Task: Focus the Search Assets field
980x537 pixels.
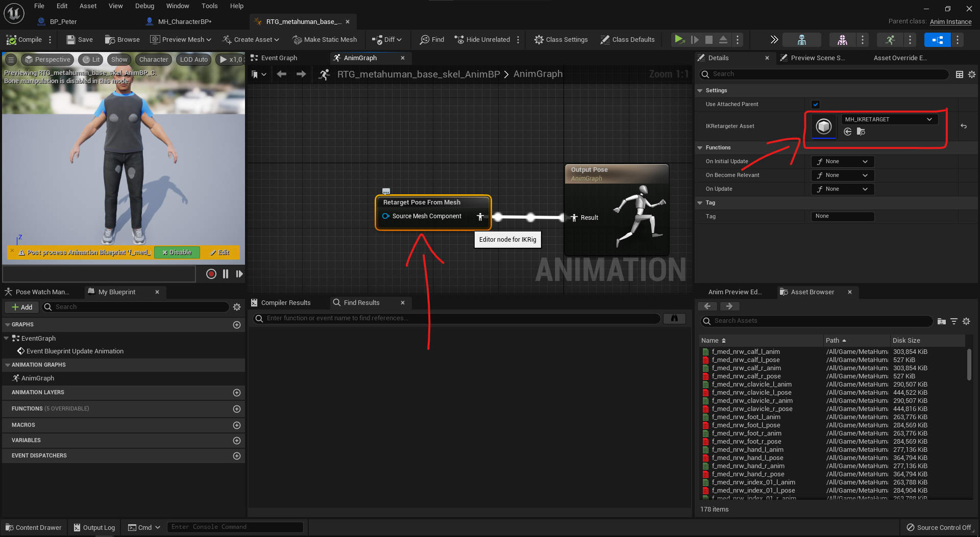Action: [817, 321]
